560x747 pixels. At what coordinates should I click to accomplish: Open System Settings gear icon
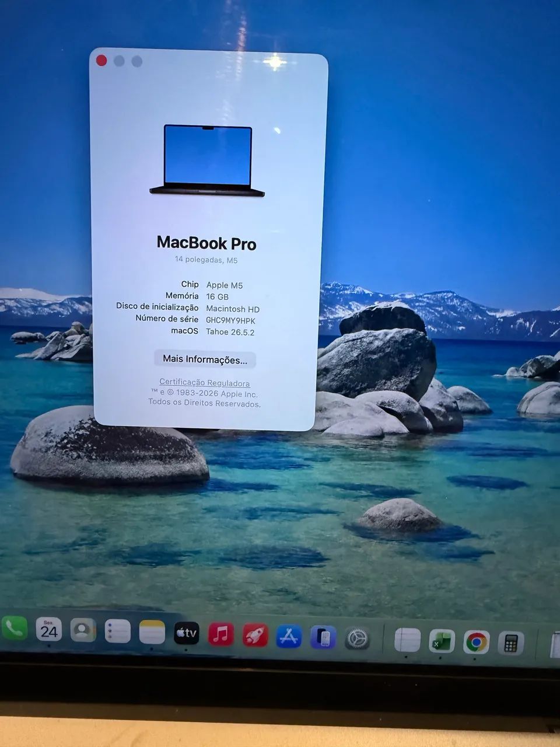coord(357,638)
